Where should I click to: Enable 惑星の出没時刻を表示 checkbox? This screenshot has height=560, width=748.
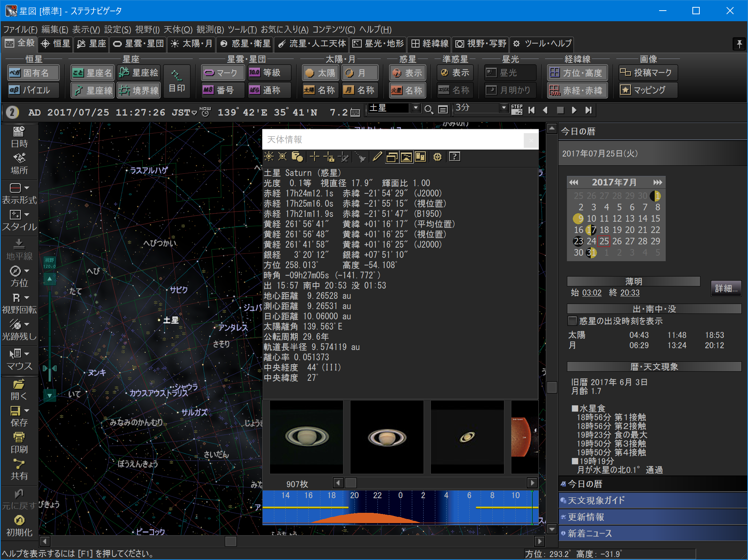tap(572, 321)
